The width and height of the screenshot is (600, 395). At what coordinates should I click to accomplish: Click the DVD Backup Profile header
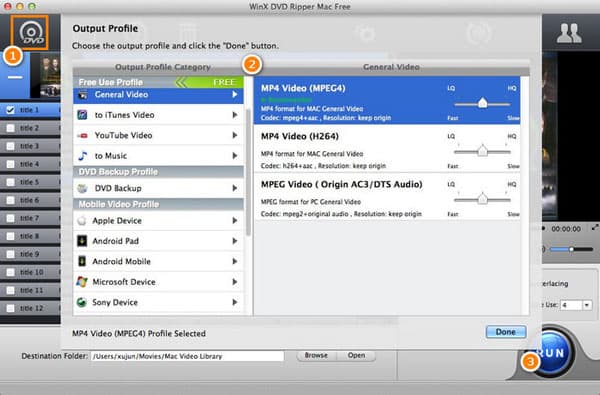pos(158,172)
